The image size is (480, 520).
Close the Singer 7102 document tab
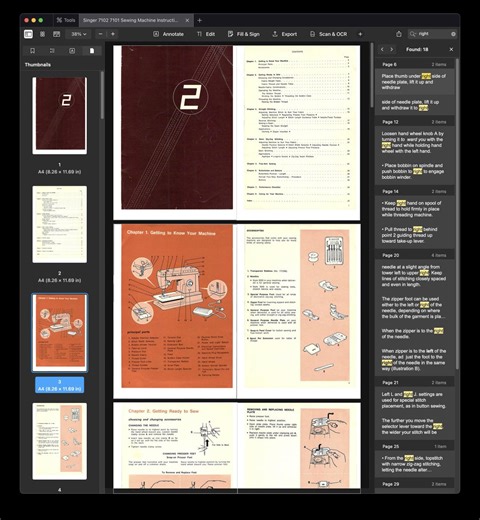(187, 20)
